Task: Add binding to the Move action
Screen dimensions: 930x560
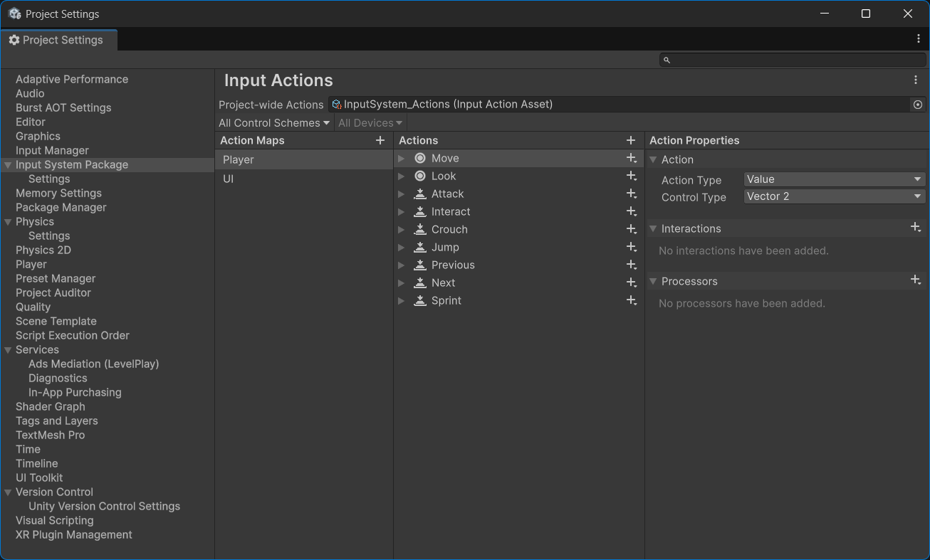Action: click(x=631, y=159)
